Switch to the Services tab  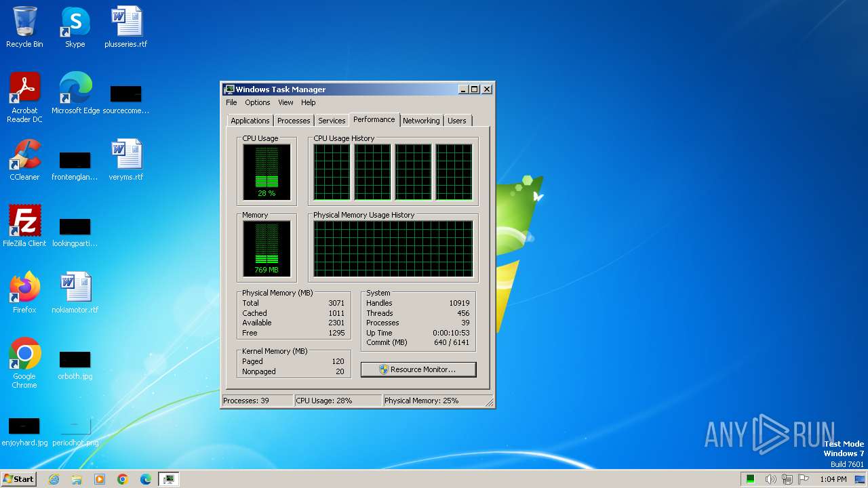332,121
